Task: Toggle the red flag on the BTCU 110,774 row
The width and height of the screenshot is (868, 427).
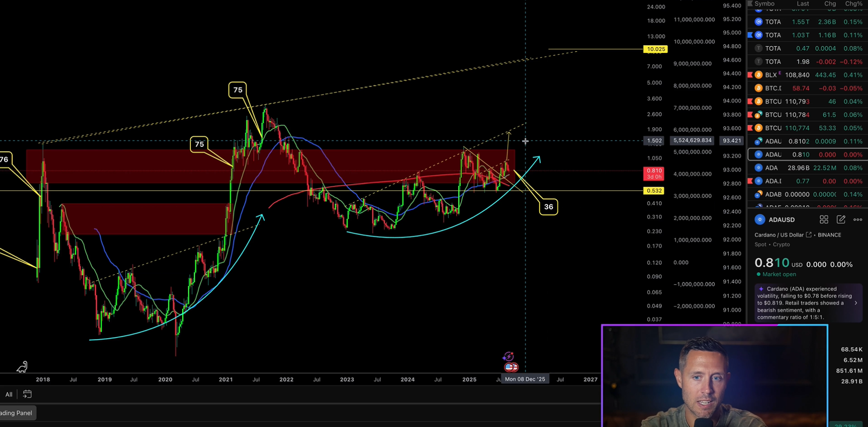Action: coord(750,128)
